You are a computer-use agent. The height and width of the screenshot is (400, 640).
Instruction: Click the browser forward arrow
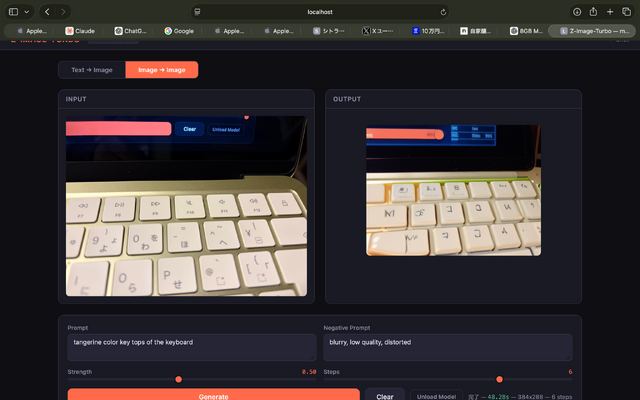tap(64, 11)
